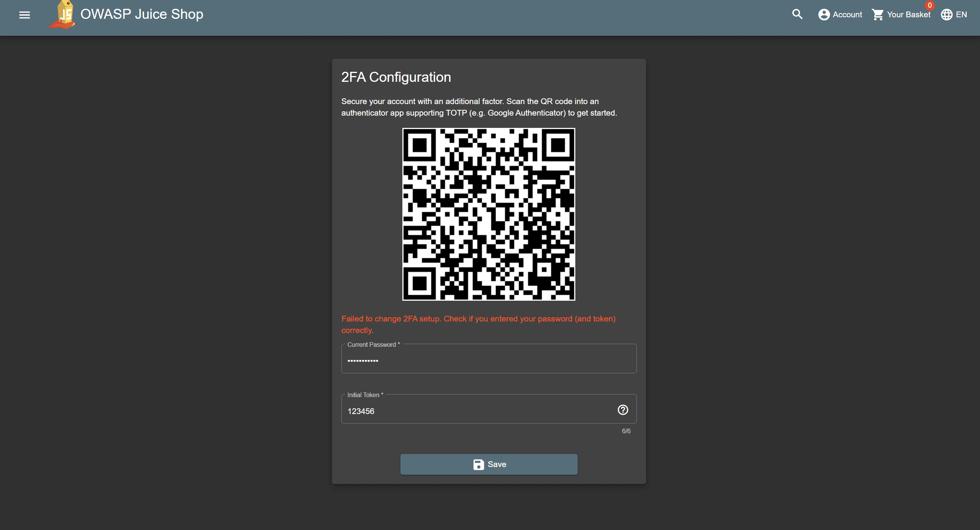Click the 2FA Configuration heading
Viewport: 980px width, 530px height.
point(396,77)
